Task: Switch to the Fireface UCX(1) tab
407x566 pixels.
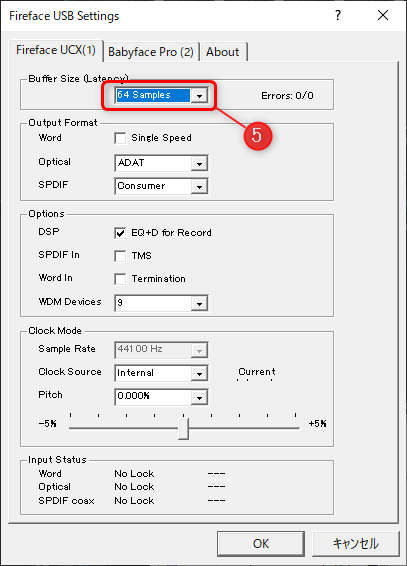Action: click(56, 50)
